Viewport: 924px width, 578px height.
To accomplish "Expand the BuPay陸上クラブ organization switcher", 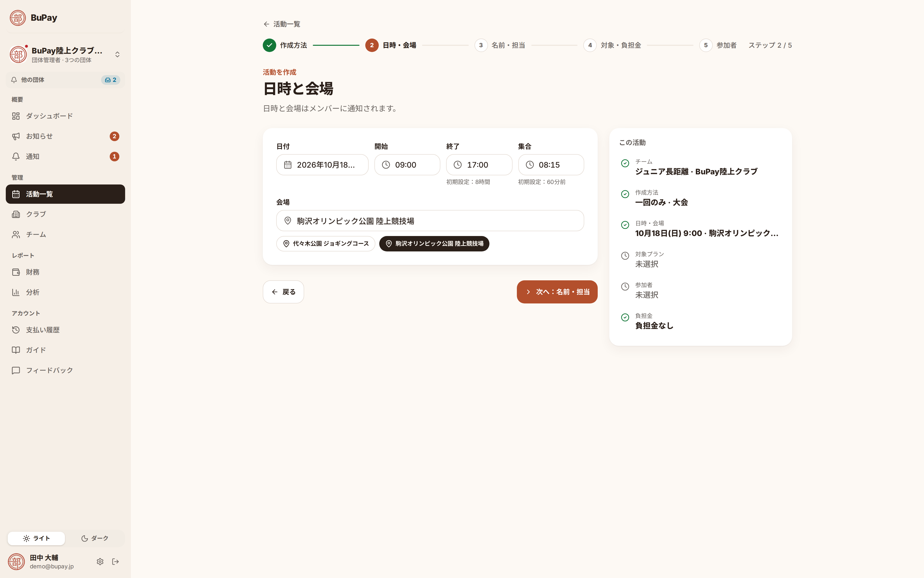I will point(65,54).
